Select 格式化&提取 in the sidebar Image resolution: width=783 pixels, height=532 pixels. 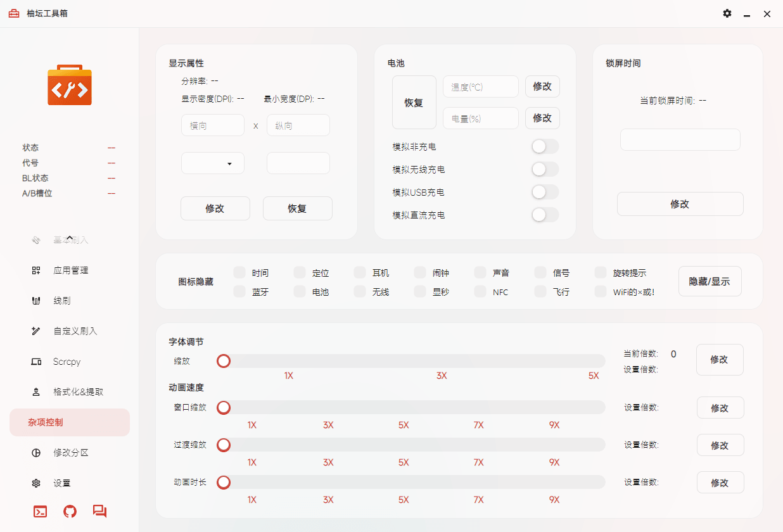coord(78,392)
